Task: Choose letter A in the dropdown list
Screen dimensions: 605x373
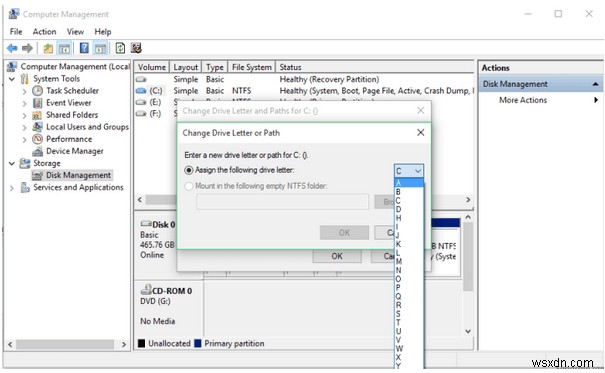Action: (x=409, y=183)
